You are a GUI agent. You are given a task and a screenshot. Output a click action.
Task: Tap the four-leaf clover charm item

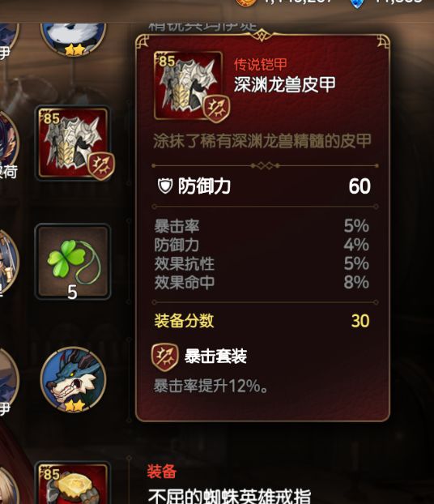click(73, 261)
